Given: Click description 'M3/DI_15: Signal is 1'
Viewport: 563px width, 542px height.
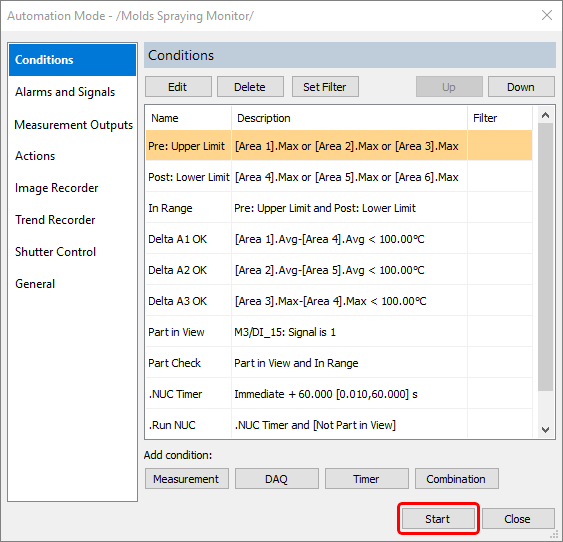Looking at the screenshot, I should (285, 332).
